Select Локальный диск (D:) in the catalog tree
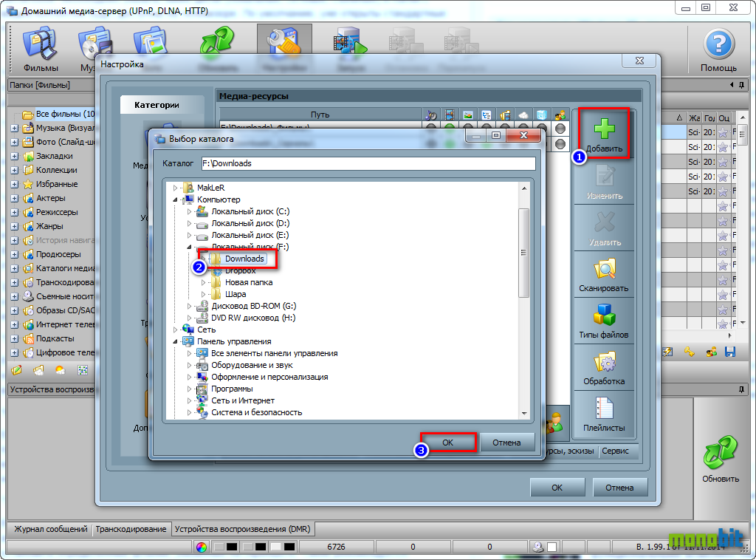The width and height of the screenshot is (756, 560). pyautogui.click(x=250, y=223)
